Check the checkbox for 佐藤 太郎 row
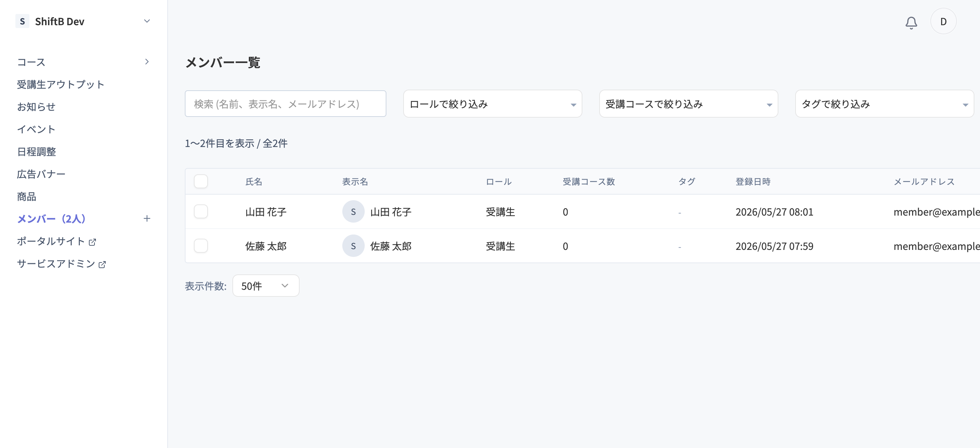The width and height of the screenshot is (980, 448). pos(201,246)
